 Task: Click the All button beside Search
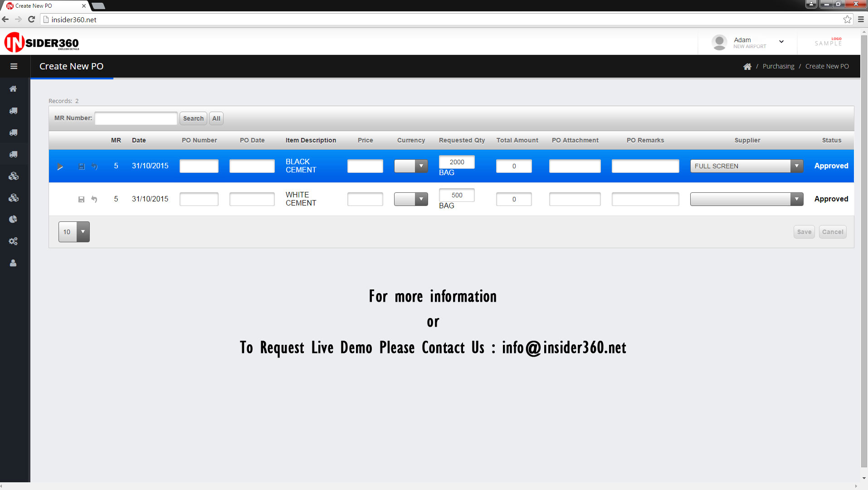[216, 118]
